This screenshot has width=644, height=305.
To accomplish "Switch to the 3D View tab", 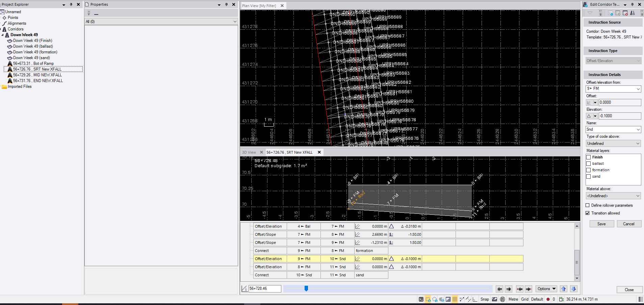I will [x=249, y=152].
